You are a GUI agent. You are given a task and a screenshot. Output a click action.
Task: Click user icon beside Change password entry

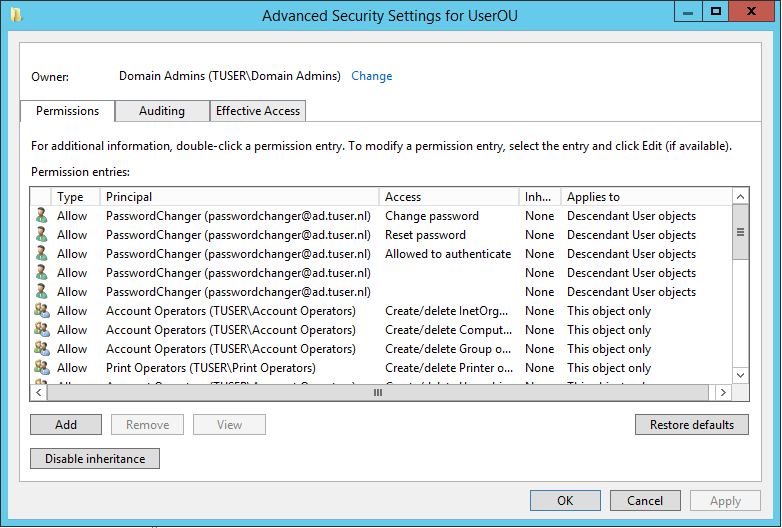(41, 216)
